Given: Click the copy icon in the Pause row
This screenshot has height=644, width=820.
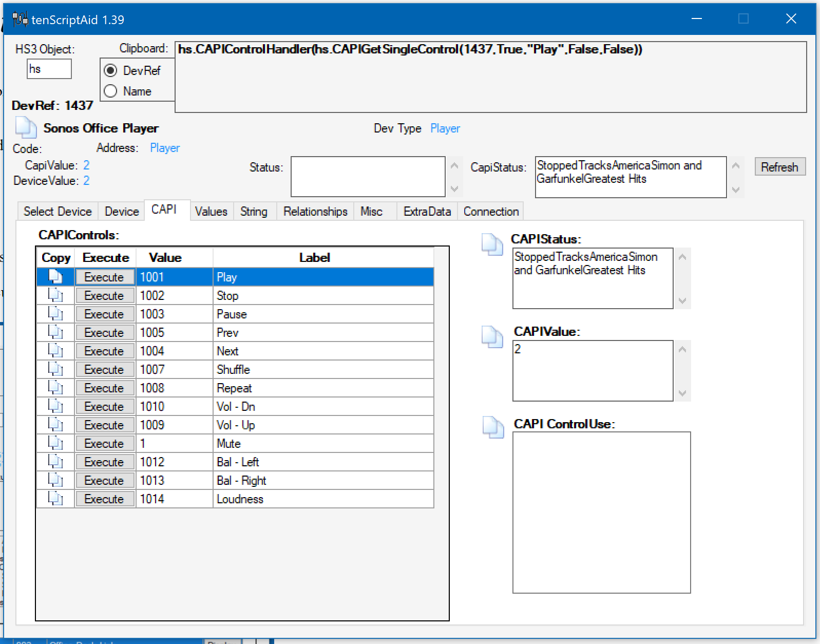Looking at the screenshot, I should 55,314.
